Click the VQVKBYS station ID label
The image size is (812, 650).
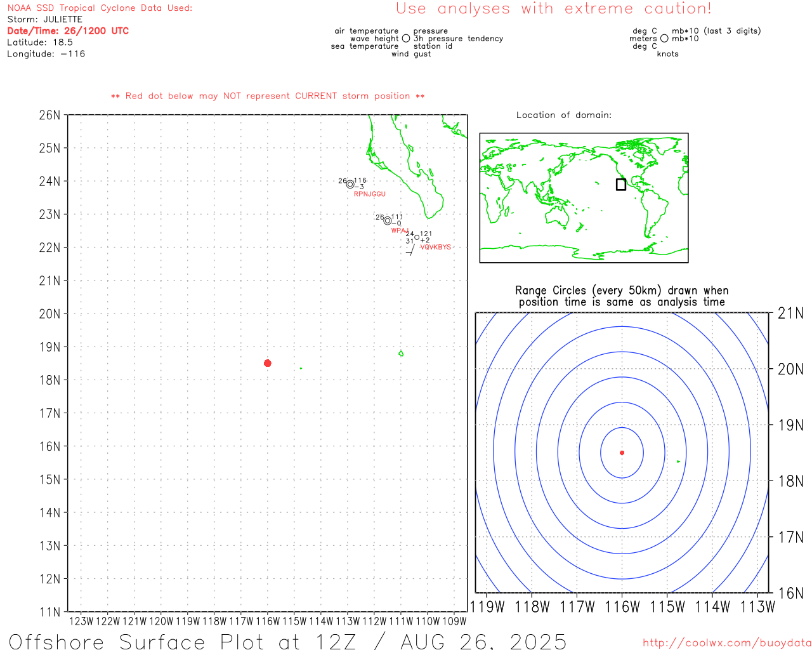tap(436, 247)
